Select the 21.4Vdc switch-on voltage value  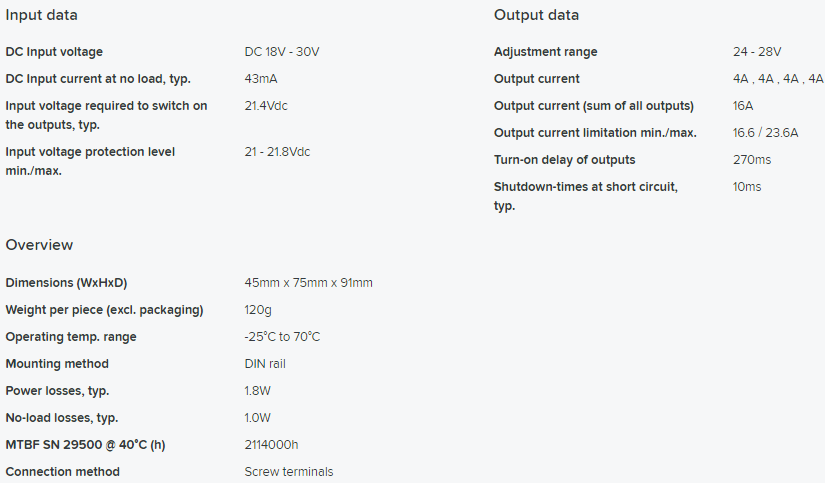pos(266,106)
